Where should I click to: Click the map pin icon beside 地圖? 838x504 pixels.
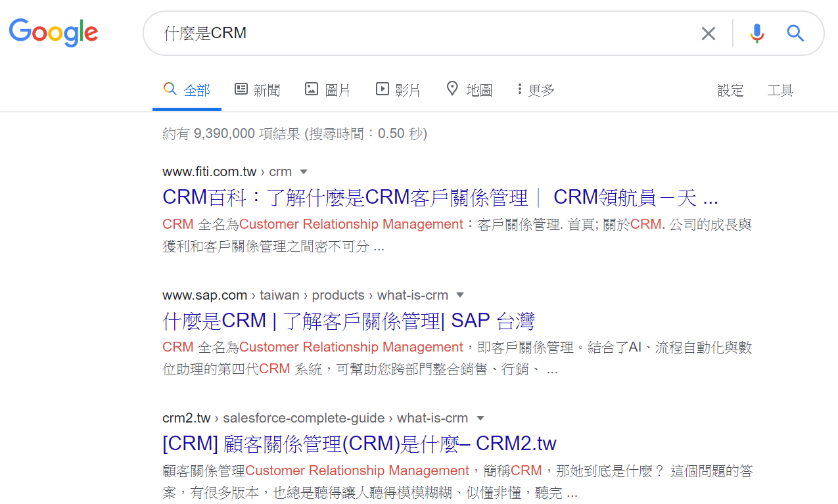click(452, 89)
